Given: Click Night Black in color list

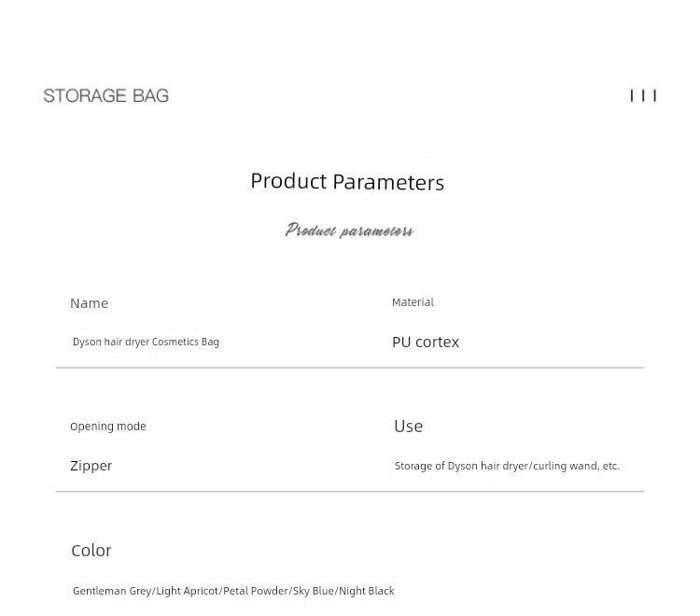Looking at the screenshot, I should tap(367, 591).
